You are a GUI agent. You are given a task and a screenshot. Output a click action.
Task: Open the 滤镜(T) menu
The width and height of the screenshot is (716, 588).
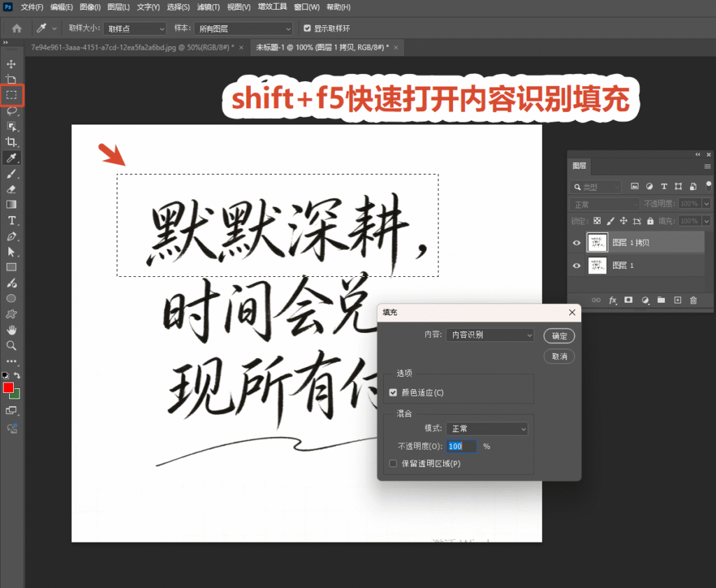click(208, 7)
